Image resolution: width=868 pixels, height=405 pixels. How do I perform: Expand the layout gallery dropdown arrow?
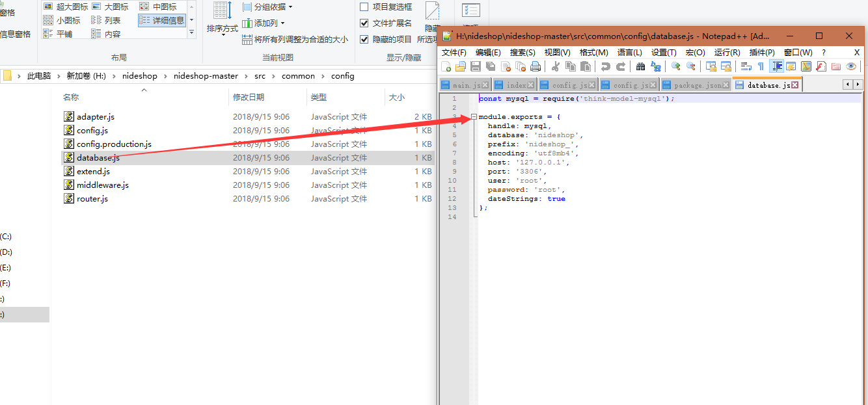191,32
